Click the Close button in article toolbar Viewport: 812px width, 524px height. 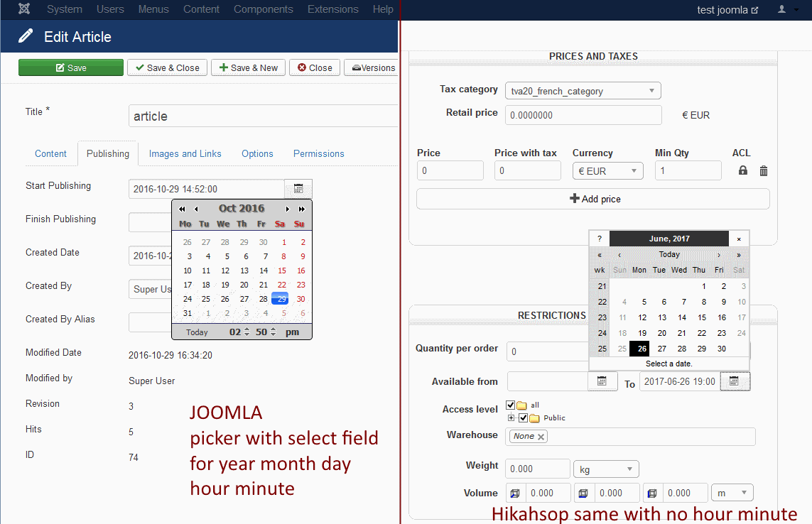pyautogui.click(x=315, y=68)
